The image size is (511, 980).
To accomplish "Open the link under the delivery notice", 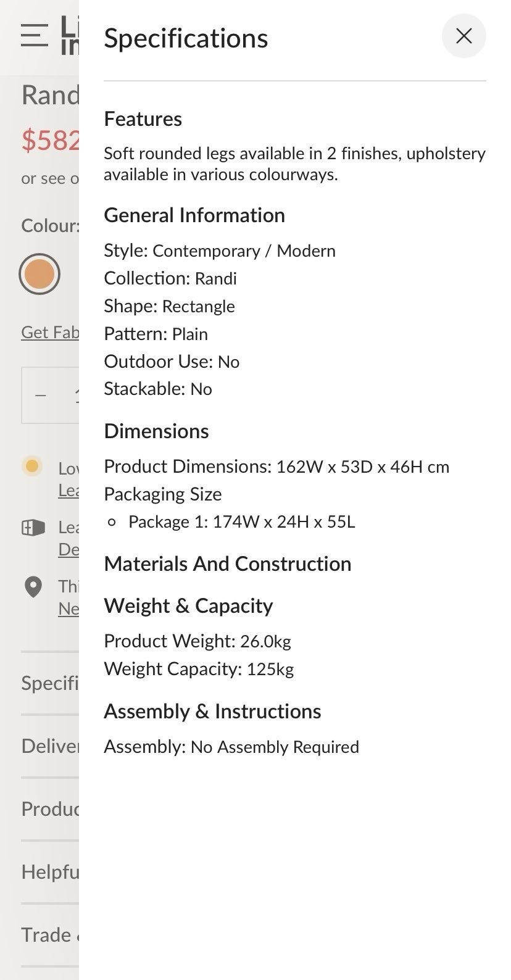I will (x=69, y=549).
